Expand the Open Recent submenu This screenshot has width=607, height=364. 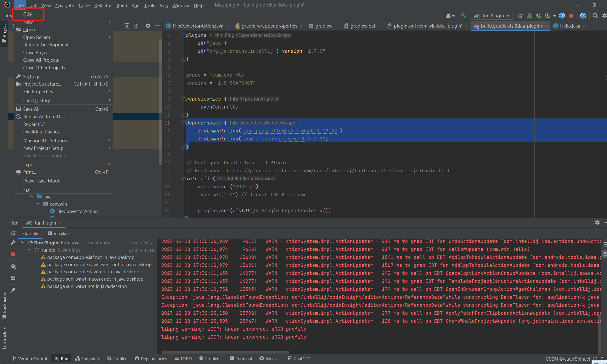tap(64, 37)
